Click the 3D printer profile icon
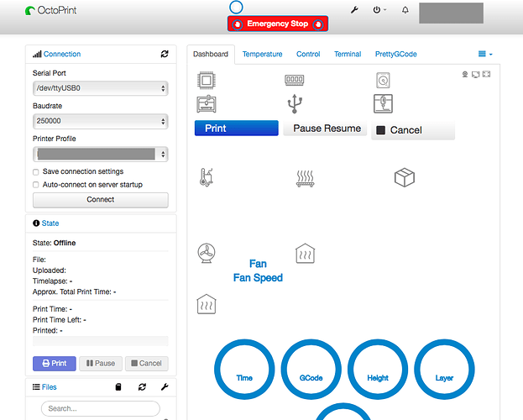This screenshot has width=523, height=420. (207, 104)
